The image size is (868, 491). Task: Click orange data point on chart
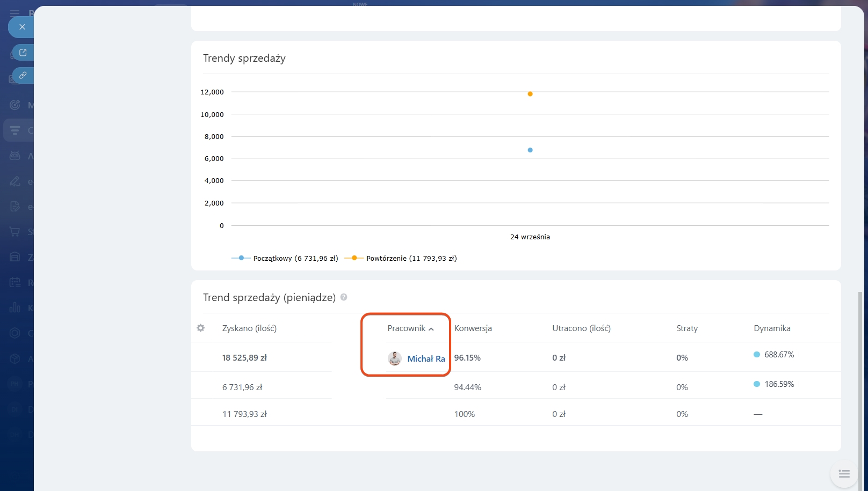click(x=530, y=94)
